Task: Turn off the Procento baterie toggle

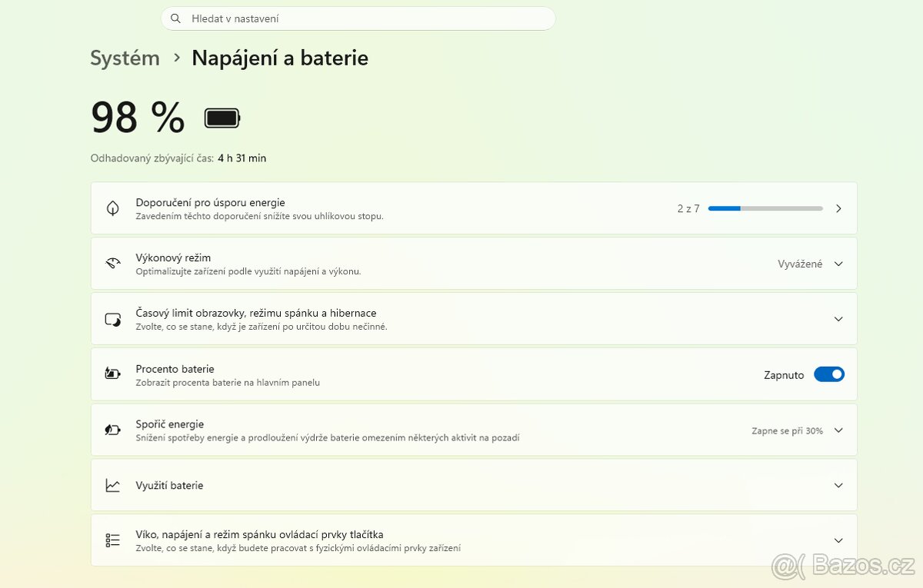Action: point(829,374)
